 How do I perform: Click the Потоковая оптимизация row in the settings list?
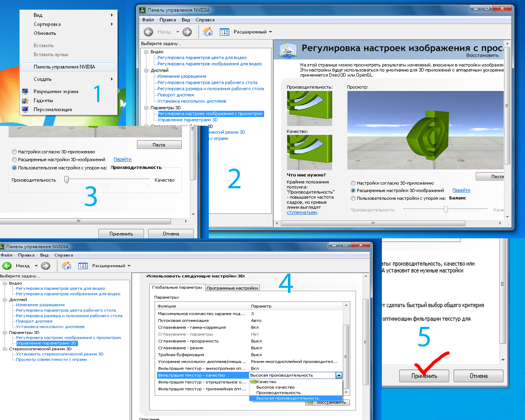tap(249, 321)
